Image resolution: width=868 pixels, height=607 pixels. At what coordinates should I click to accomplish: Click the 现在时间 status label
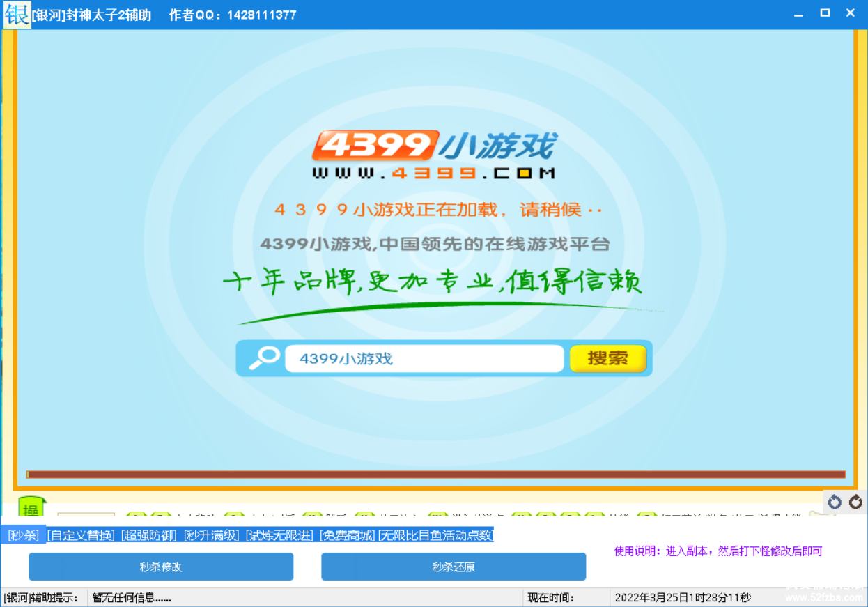550,597
